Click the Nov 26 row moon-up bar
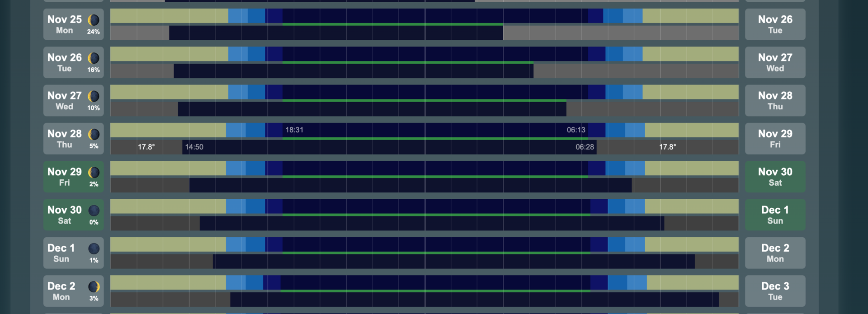The image size is (868, 314). click(x=354, y=71)
